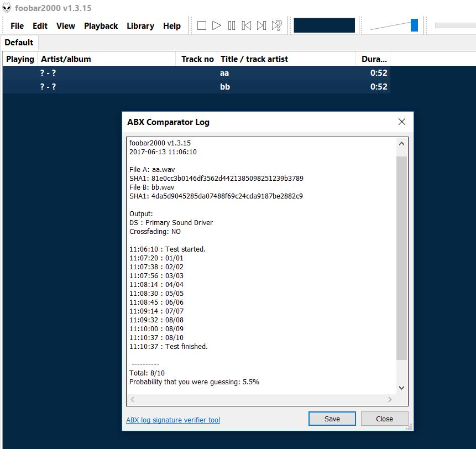Image resolution: width=476 pixels, height=449 pixels.
Task: Click the SHA1 hash starting with 4da5d904
Action: pyautogui.click(x=227, y=196)
